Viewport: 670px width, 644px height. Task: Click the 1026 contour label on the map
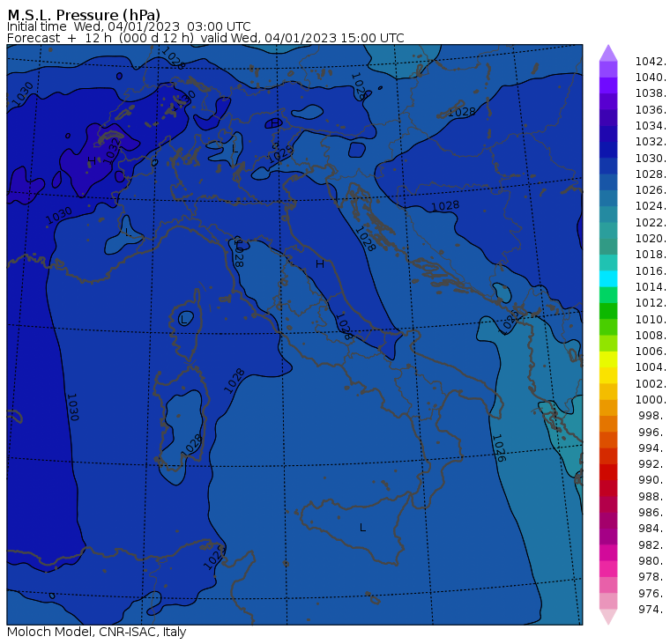tap(498, 448)
